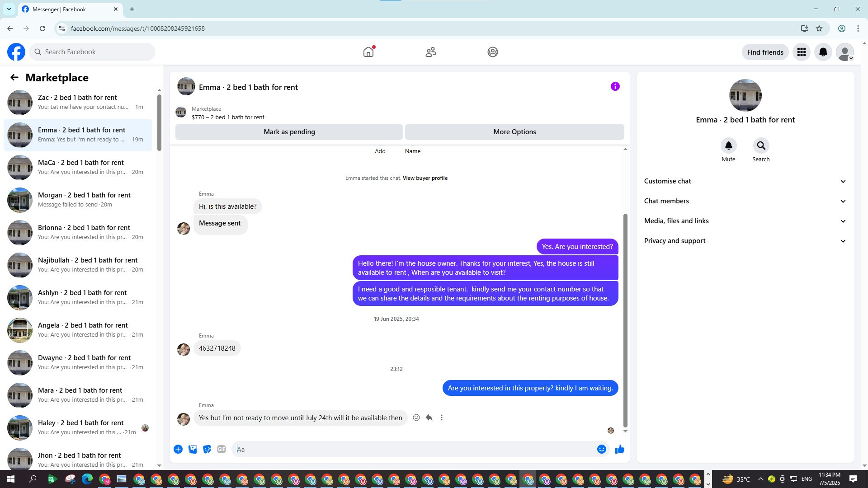The height and width of the screenshot is (488, 868).
Task: Click the Messenger thumbs-up like icon
Action: 619,449
